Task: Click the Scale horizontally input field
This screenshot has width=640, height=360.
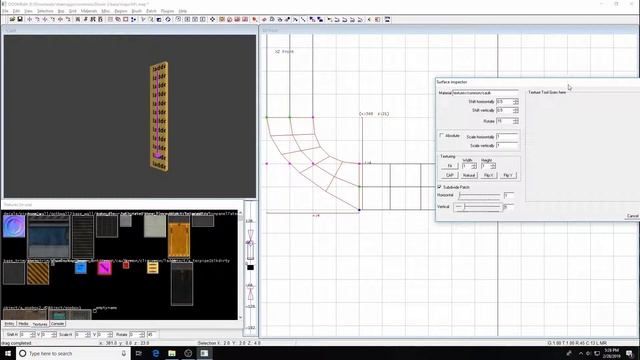Action: click(507, 136)
